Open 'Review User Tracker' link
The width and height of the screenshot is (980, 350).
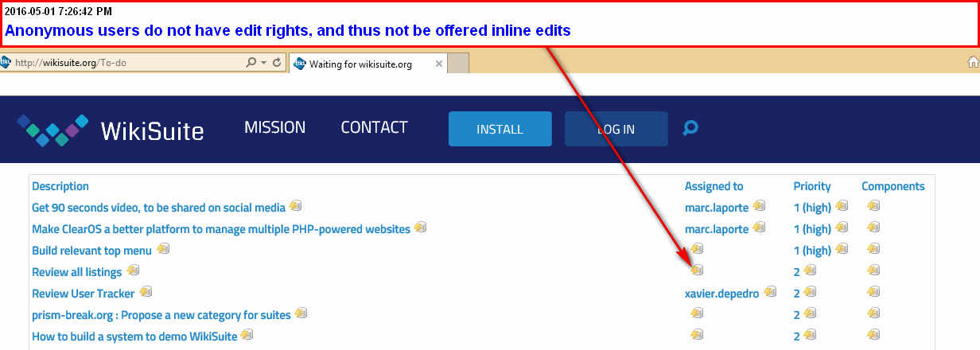tap(83, 294)
